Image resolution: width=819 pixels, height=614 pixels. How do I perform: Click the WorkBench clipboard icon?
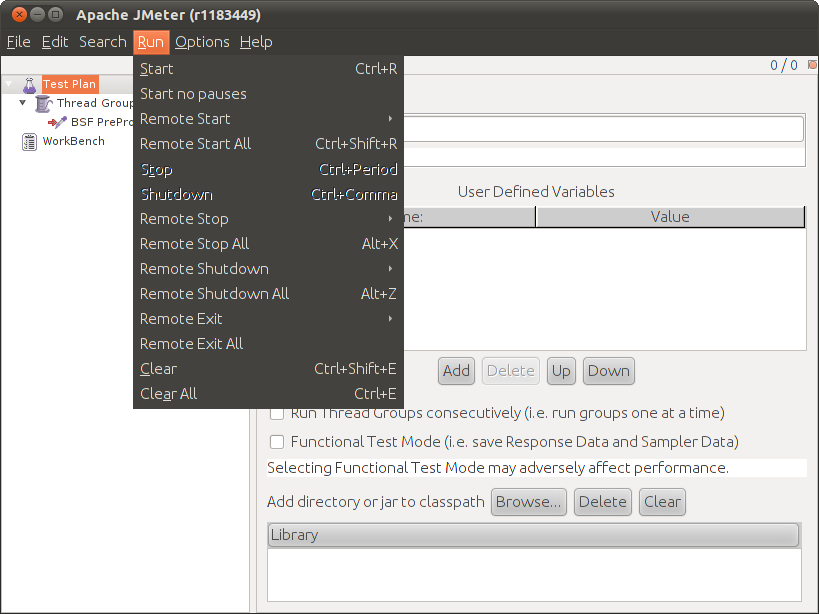point(29,141)
